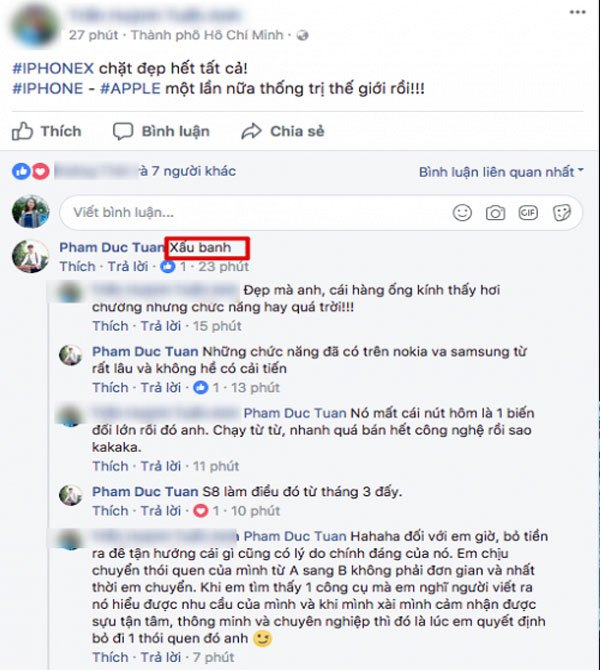
Task: Click the red heart reaction icon on post
Action: pyautogui.click(x=40, y=172)
